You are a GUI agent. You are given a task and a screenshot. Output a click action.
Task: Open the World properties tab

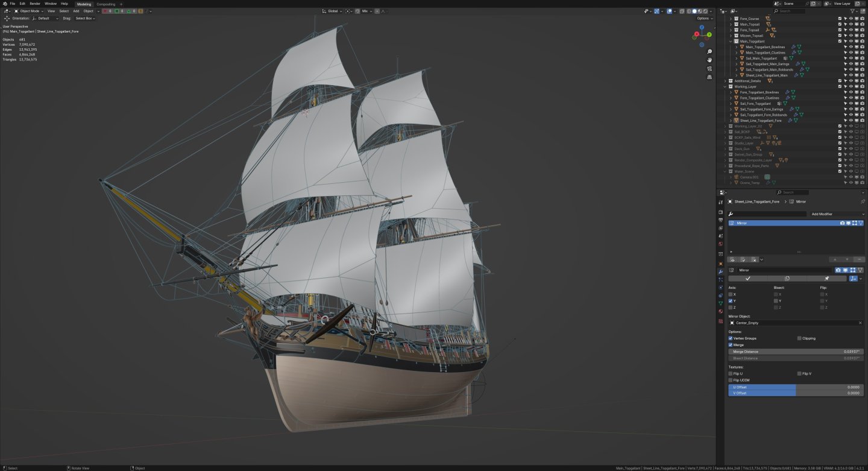(720, 244)
